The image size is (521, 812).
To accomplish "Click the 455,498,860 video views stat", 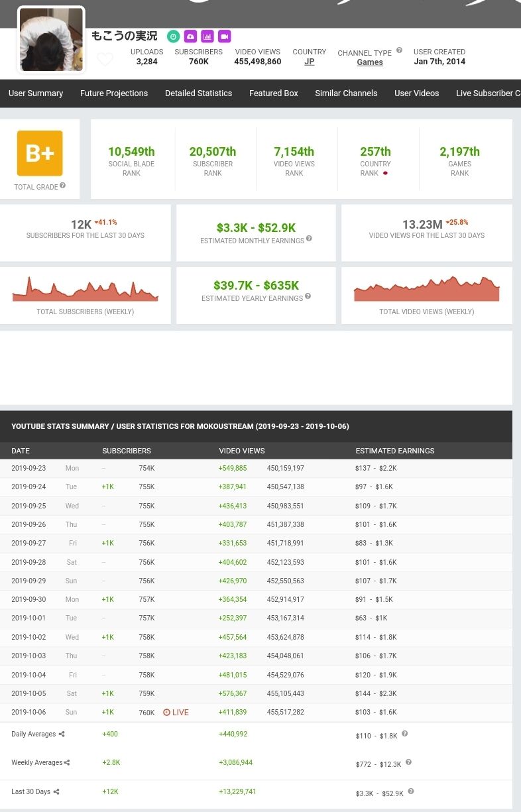I will (x=258, y=62).
